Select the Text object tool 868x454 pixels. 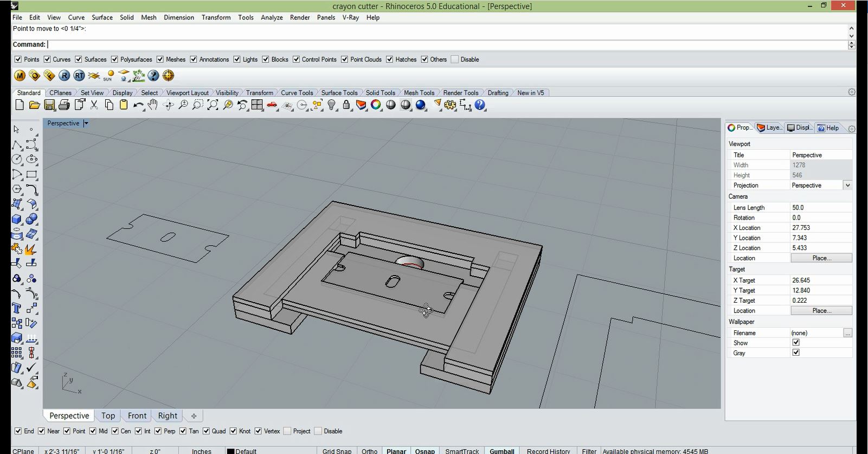click(x=17, y=308)
